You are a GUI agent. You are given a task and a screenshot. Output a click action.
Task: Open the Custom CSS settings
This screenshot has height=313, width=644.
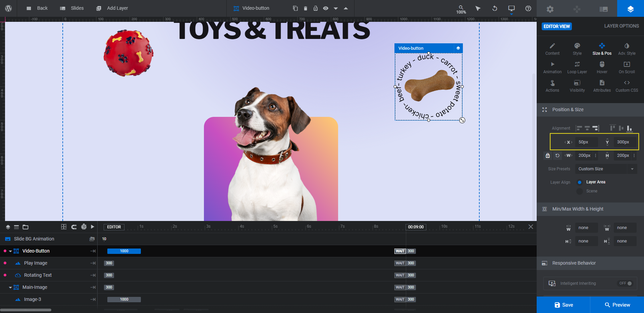point(627,86)
